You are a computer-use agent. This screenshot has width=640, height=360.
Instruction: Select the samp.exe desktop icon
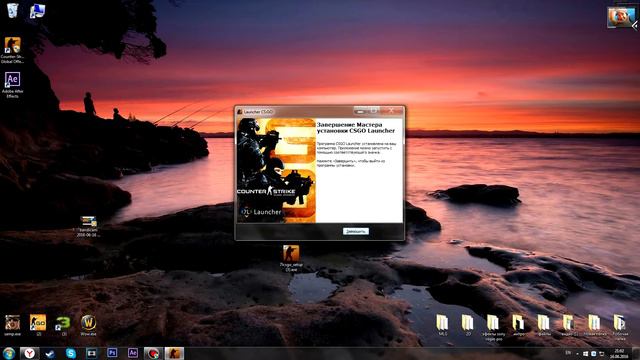13,325
